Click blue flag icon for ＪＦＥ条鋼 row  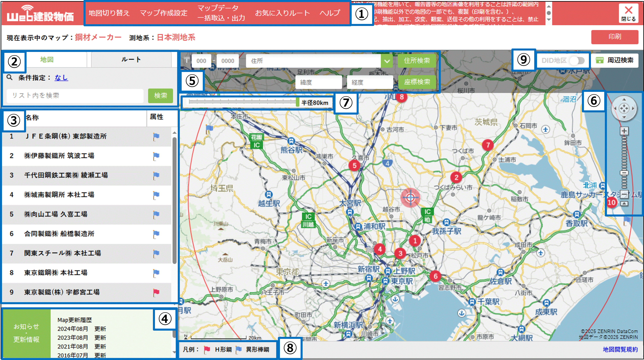(x=156, y=137)
